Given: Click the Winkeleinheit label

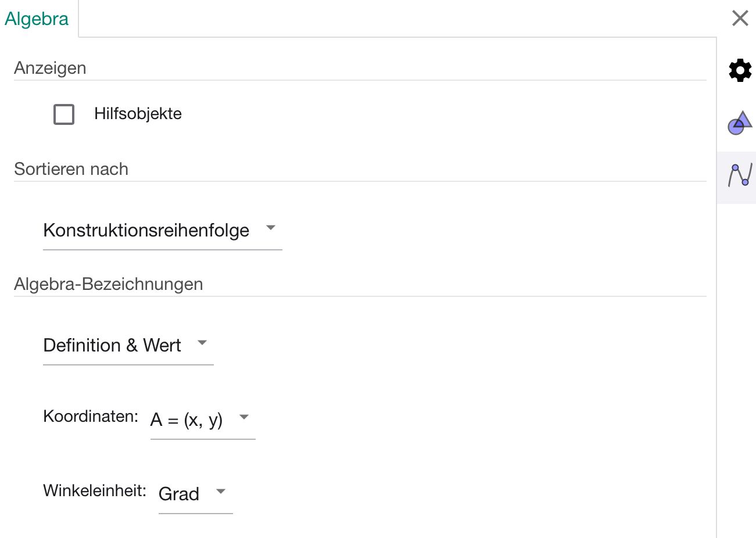Looking at the screenshot, I should [x=95, y=491].
